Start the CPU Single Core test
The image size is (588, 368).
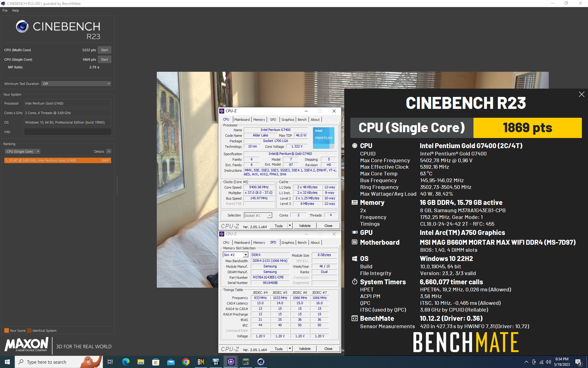(x=104, y=59)
